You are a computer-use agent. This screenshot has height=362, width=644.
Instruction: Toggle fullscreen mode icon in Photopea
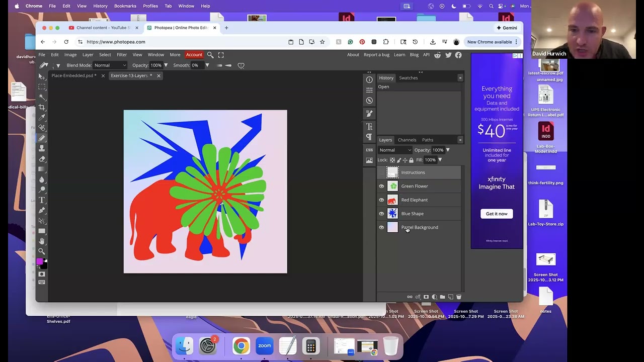(221, 55)
